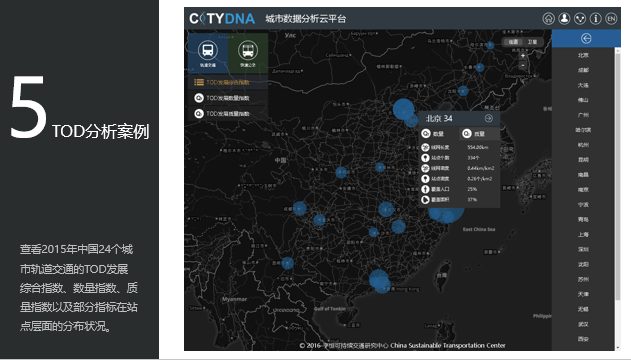The width and height of the screenshot is (631, 360).
Task: Click the user profile icon
Action: click(x=564, y=19)
